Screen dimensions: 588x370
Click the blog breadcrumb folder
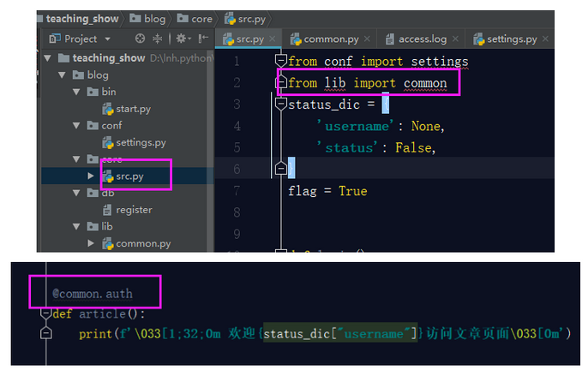pos(147,19)
